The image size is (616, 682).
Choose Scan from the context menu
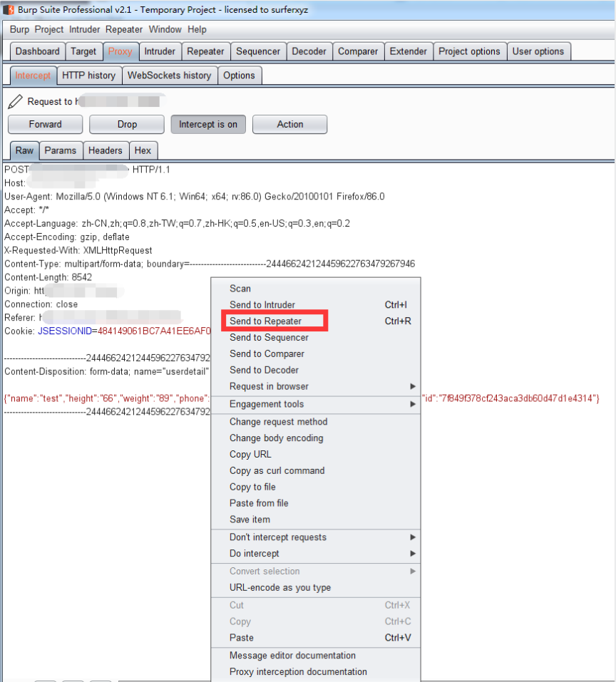316,289
